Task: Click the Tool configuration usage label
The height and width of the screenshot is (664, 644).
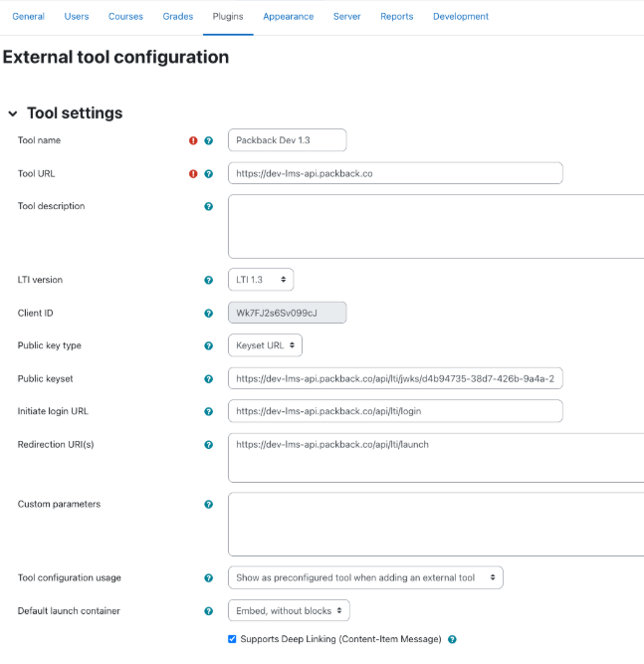Action: coord(70,578)
